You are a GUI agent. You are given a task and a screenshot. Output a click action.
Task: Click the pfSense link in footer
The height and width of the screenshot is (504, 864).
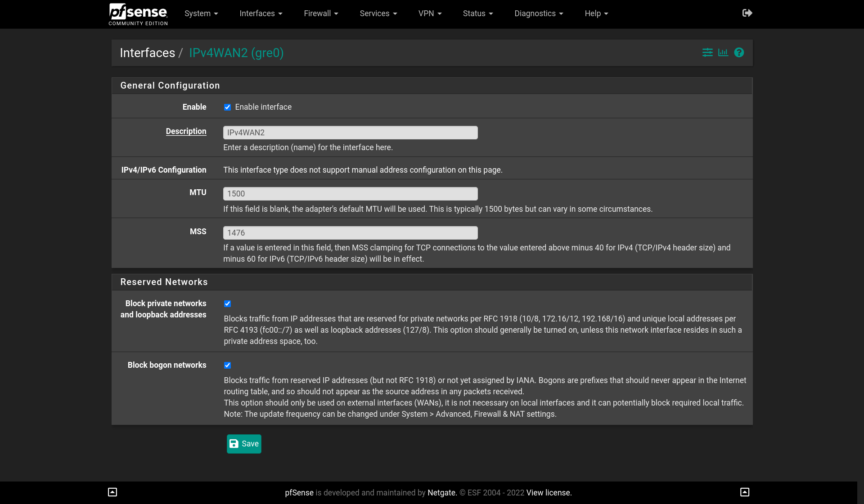pos(299,493)
